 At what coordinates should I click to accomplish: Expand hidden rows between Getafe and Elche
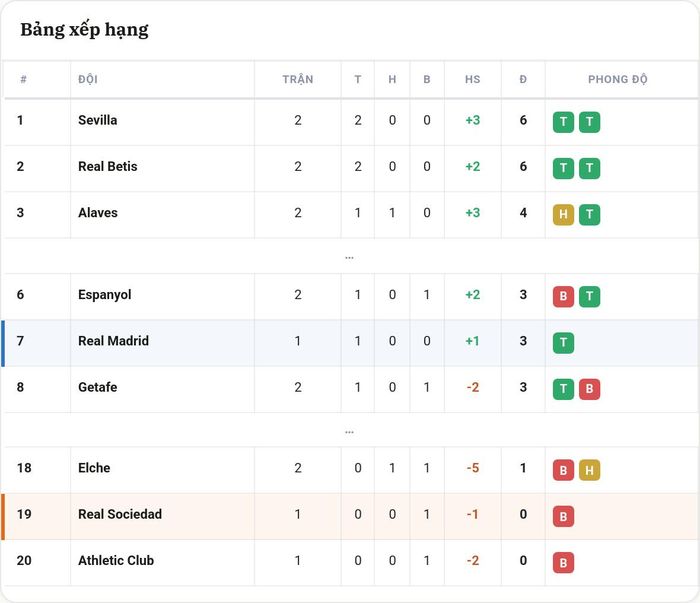[x=350, y=432]
